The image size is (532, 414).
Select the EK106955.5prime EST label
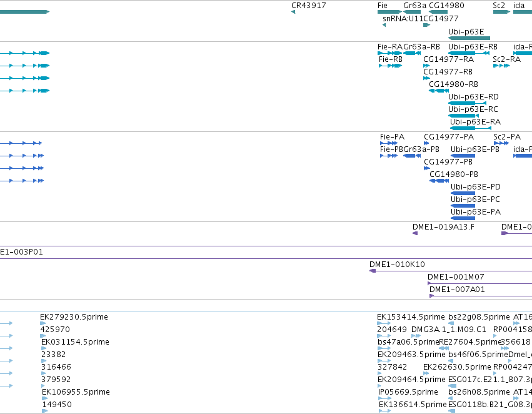coord(76,393)
